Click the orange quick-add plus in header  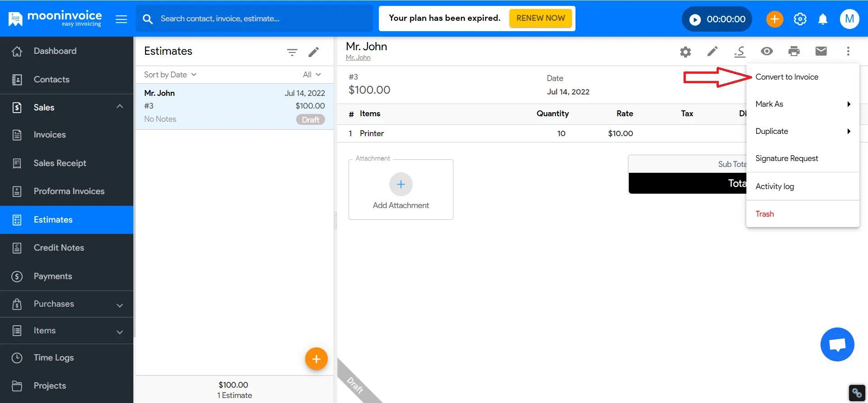click(x=774, y=19)
